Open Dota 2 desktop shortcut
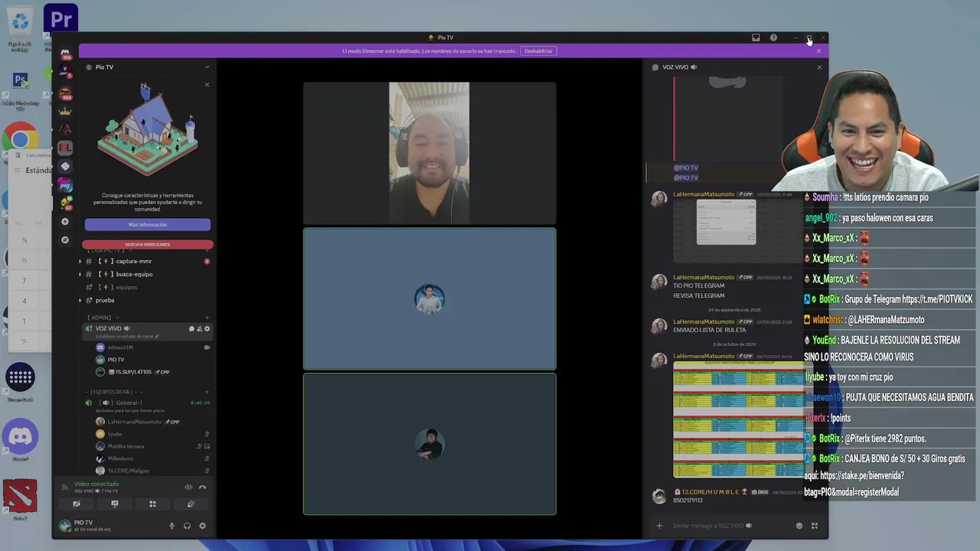 tap(21, 497)
